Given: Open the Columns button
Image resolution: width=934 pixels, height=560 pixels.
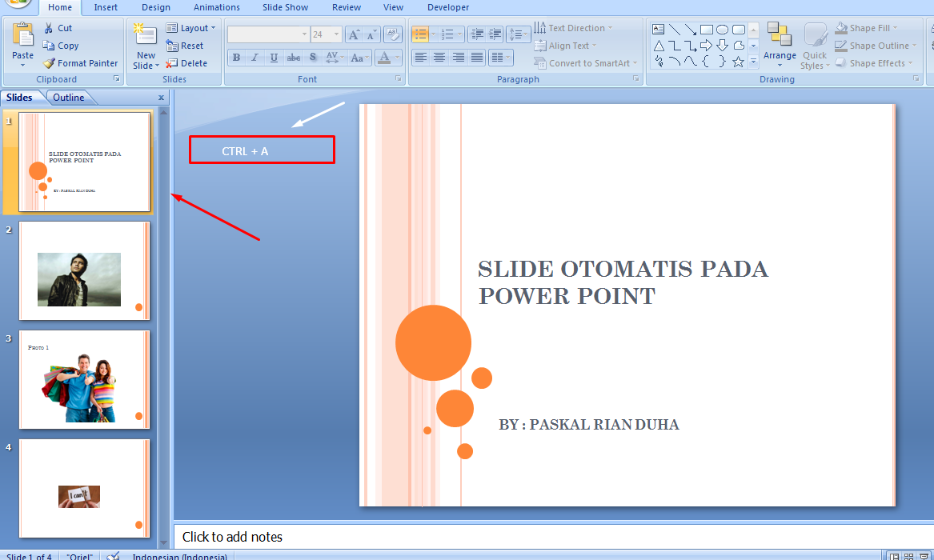Looking at the screenshot, I should 500,58.
